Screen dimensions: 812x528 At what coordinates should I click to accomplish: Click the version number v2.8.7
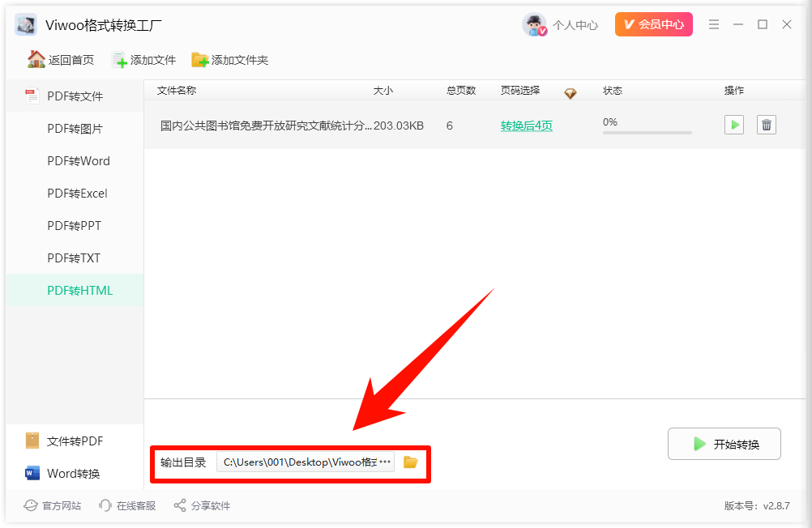click(x=776, y=506)
